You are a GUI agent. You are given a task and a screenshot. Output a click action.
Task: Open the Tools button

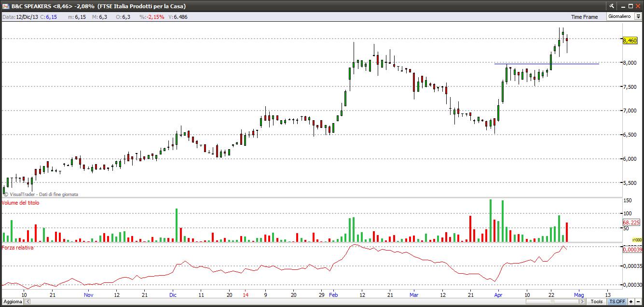coord(597,302)
